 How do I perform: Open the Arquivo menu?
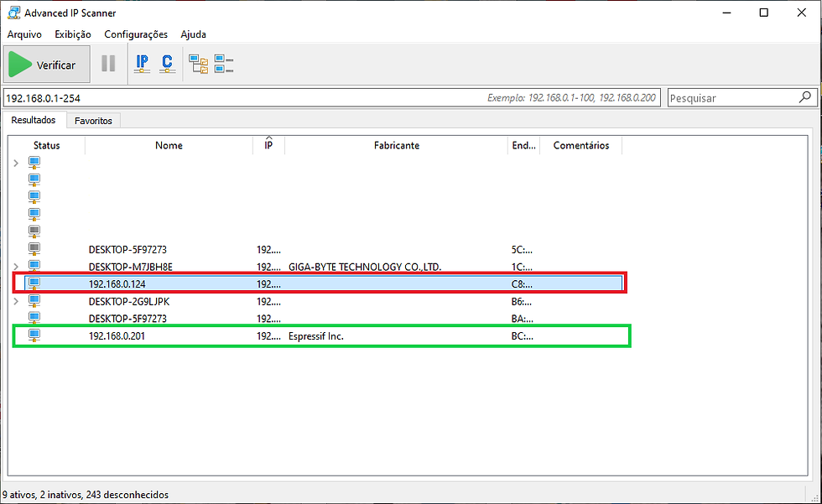point(24,34)
